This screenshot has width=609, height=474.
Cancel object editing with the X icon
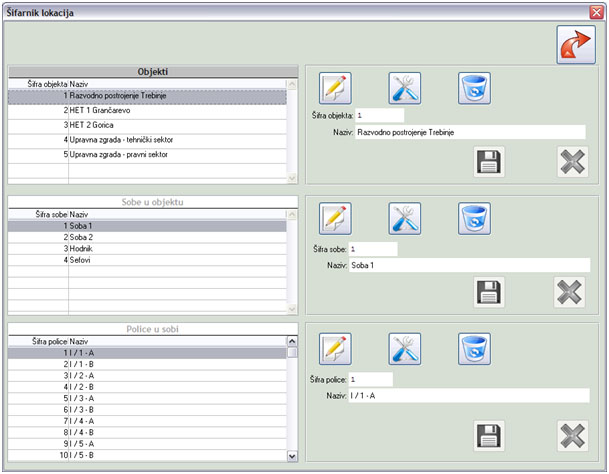click(572, 161)
